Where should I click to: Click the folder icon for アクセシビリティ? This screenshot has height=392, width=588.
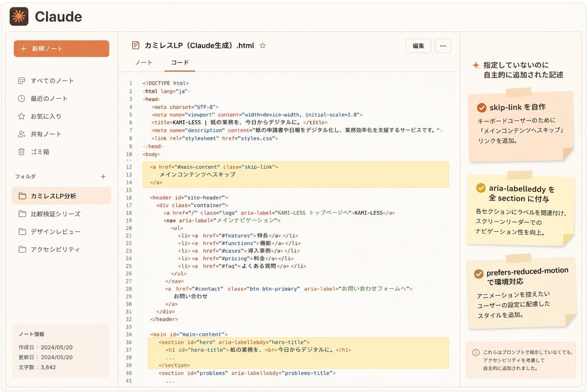coord(23,249)
